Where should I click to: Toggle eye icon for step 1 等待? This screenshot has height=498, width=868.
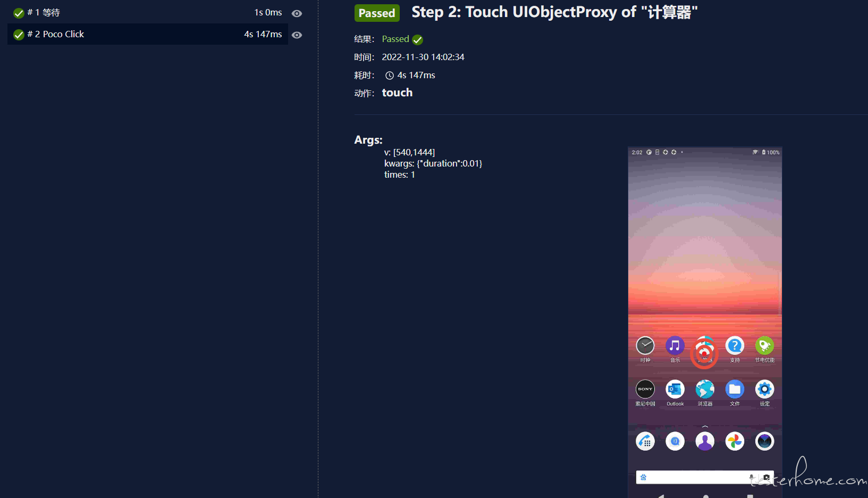[x=297, y=13]
